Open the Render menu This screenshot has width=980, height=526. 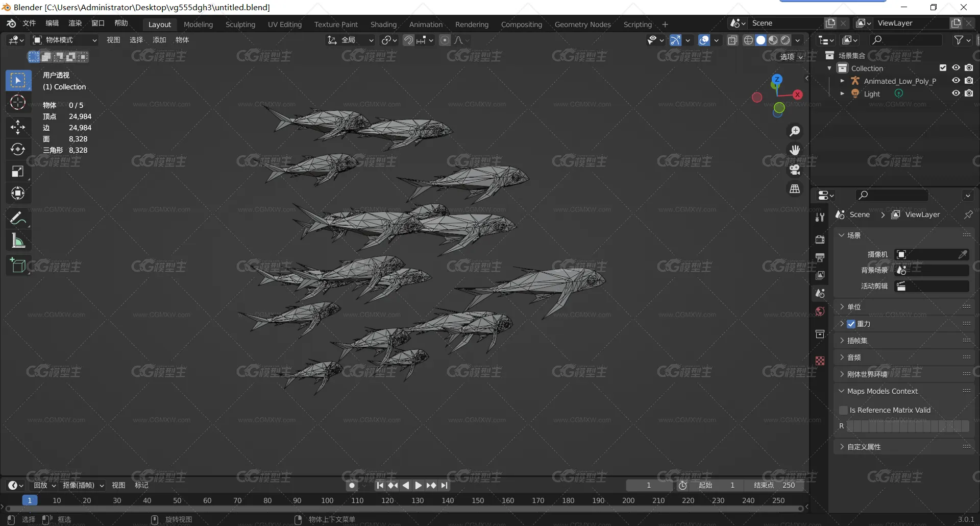click(x=75, y=23)
